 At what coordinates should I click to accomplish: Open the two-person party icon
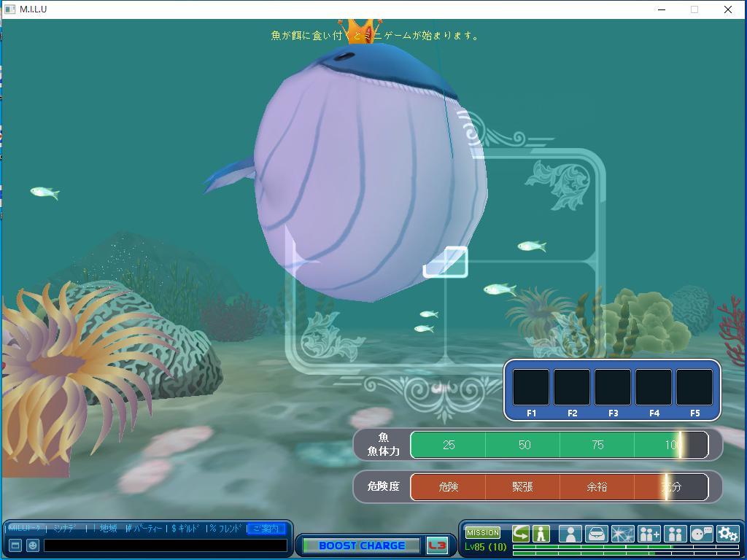(x=675, y=534)
